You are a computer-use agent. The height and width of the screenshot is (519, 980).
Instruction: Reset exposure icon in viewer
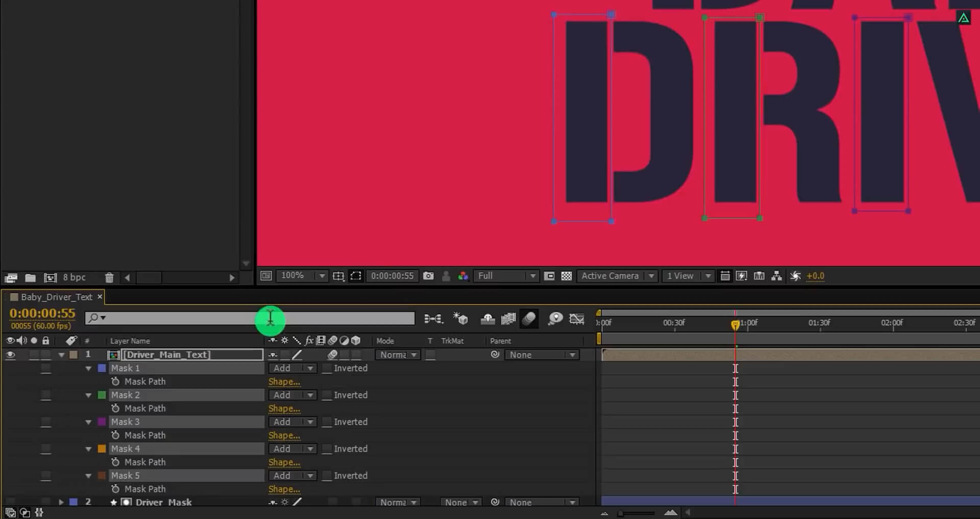[x=795, y=276]
